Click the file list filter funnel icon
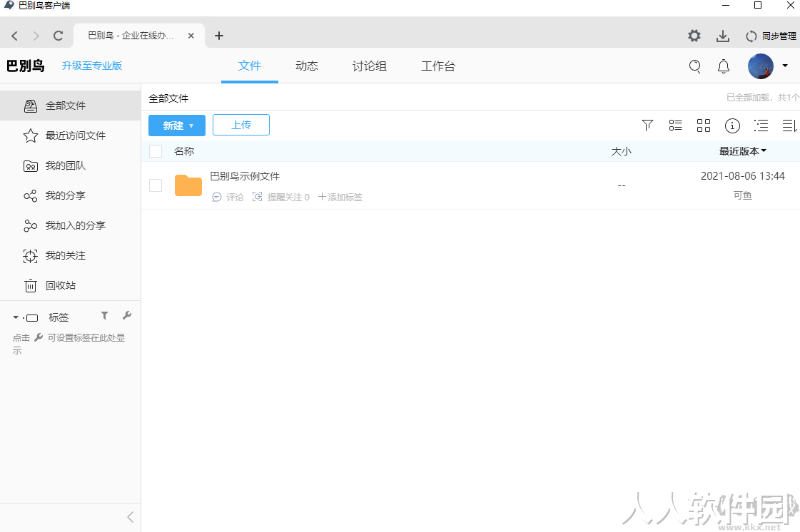The width and height of the screenshot is (800, 532). click(x=647, y=126)
